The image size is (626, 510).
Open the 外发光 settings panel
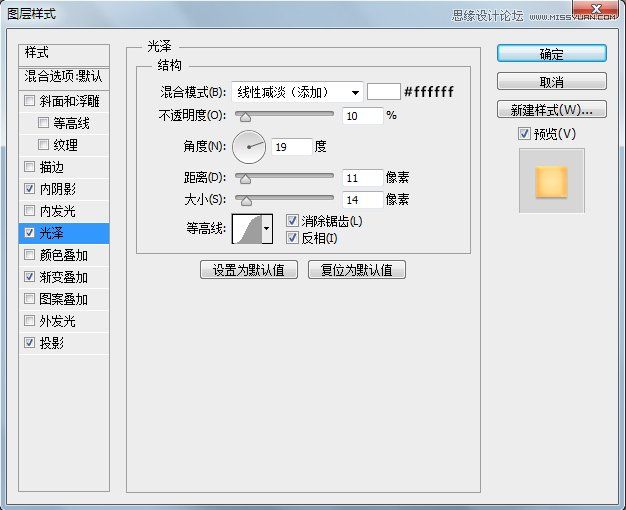[x=58, y=321]
